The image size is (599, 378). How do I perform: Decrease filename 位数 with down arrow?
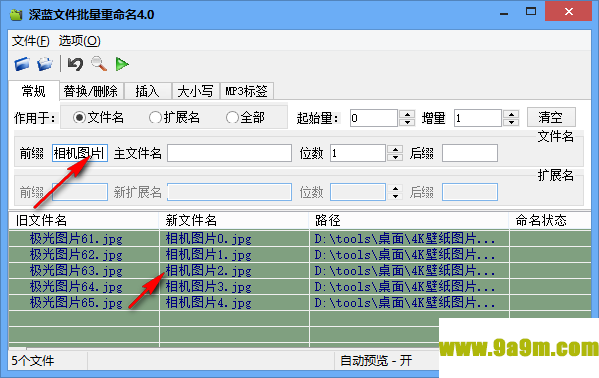[395, 157]
